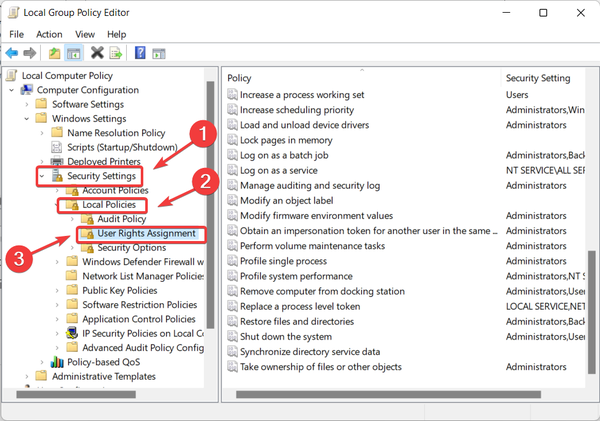Select Advanced Audit Policy Configuration

click(x=143, y=348)
